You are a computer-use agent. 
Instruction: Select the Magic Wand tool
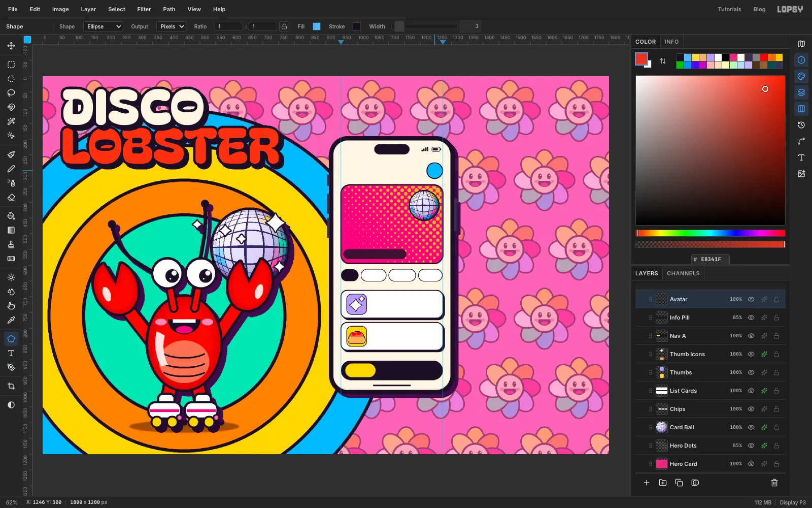click(x=11, y=121)
